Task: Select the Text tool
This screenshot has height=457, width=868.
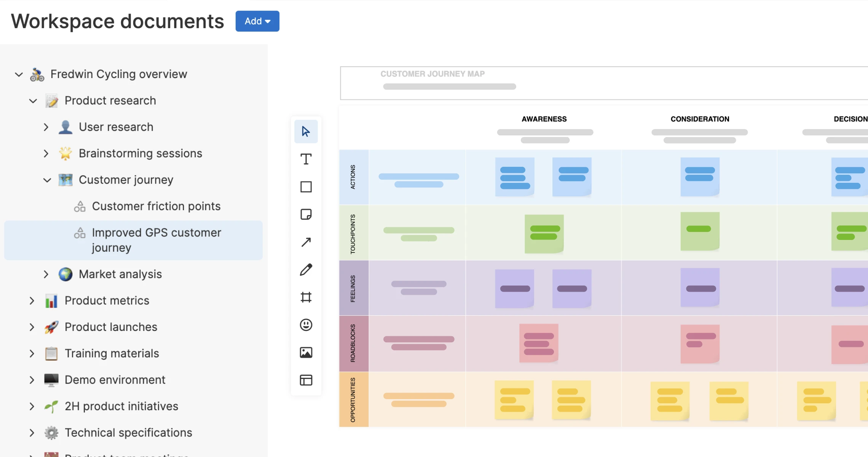Action: click(306, 159)
